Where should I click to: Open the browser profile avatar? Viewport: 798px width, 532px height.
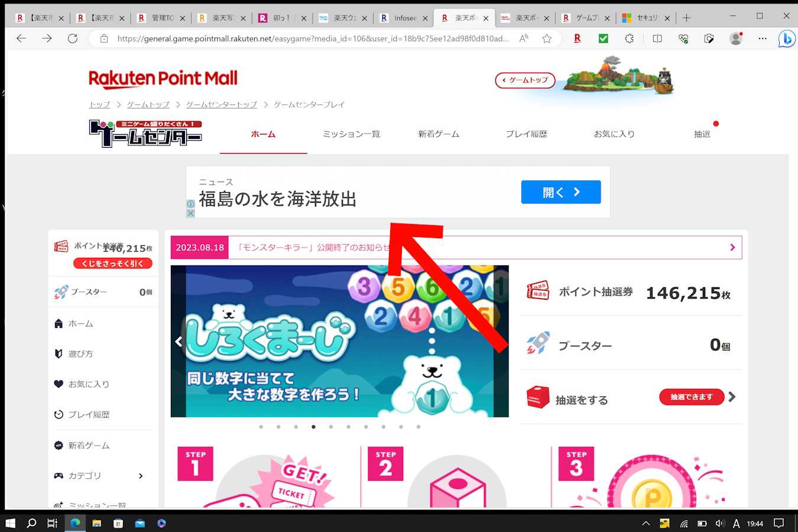tap(736, 38)
